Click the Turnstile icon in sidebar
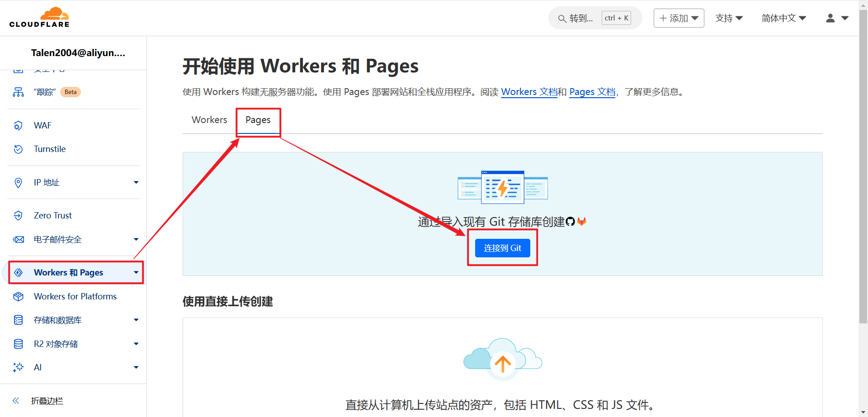The width and height of the screenshot is (868, 417). [x=18, y=149]
